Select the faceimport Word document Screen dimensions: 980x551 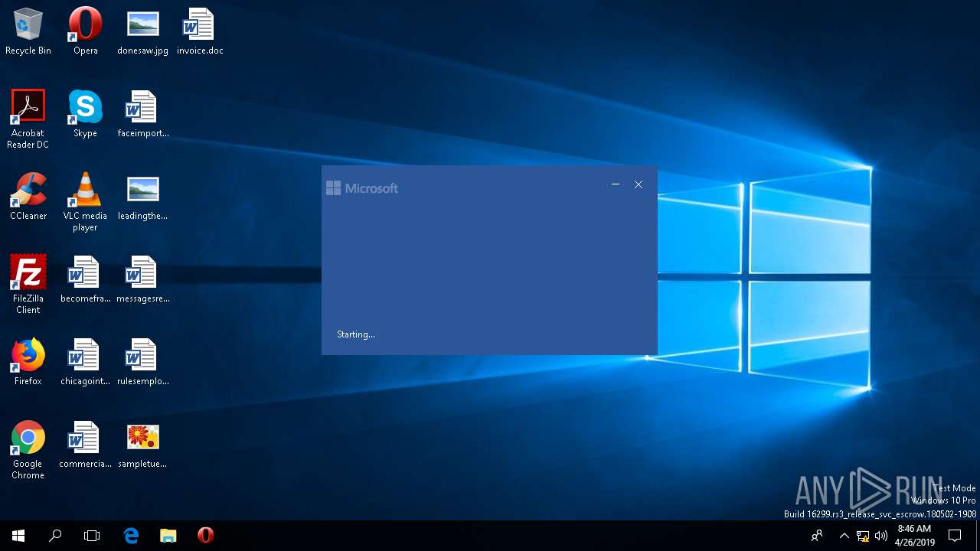[142, 114]
